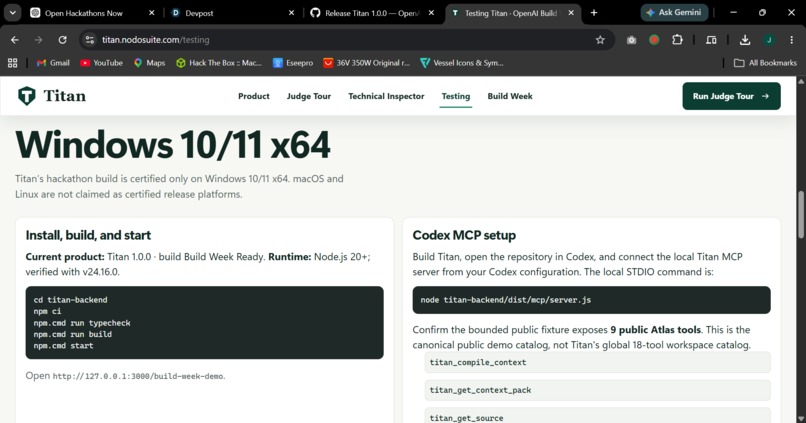
Task: Click the Titan wordmark link
Action: (64, 96)
